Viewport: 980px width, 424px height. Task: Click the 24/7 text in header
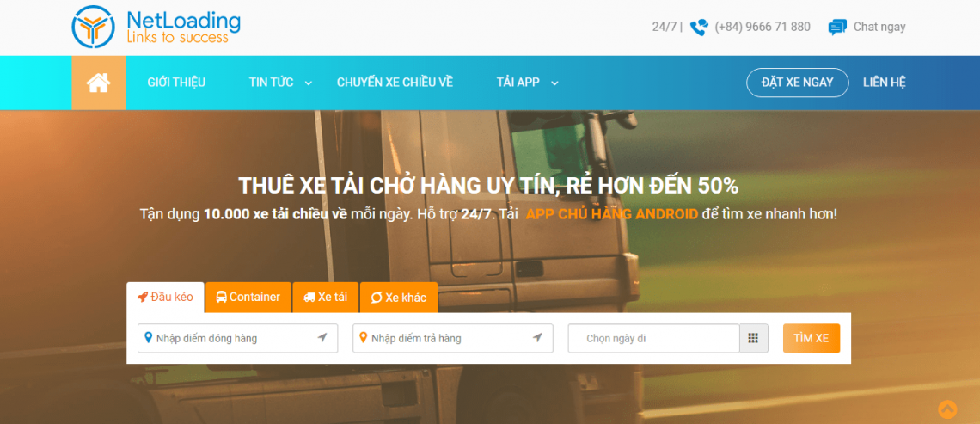point(665,27)
